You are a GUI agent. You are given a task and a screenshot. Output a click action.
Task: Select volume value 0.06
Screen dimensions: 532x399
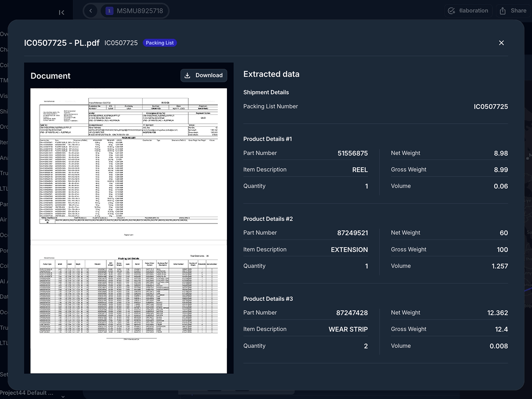[x=501, y=186]
